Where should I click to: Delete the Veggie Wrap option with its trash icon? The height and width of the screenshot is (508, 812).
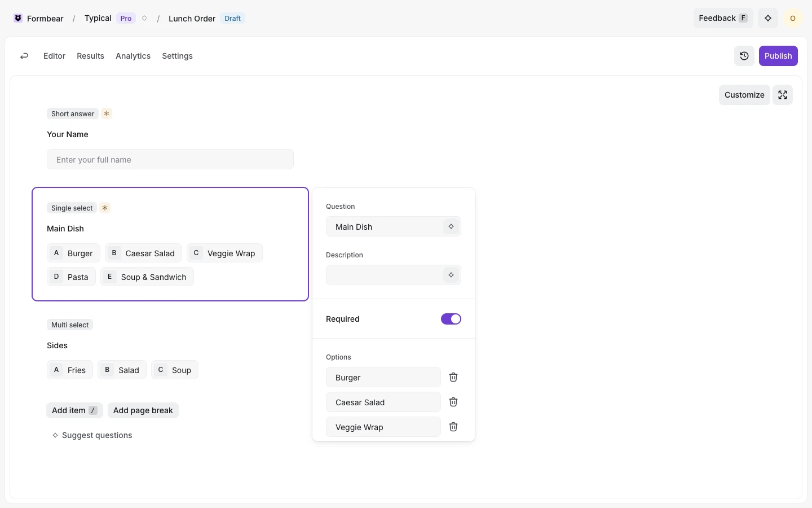(x=453, y=427)
